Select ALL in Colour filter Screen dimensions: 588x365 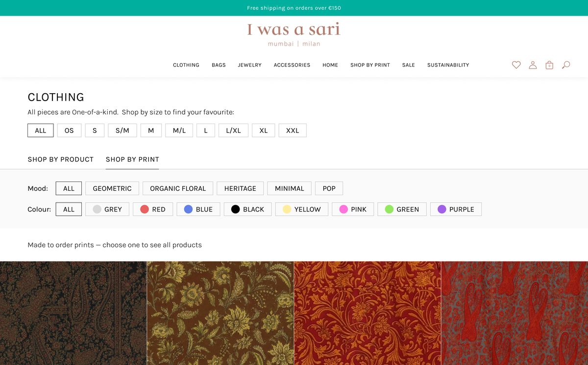[x=69, y=209]
